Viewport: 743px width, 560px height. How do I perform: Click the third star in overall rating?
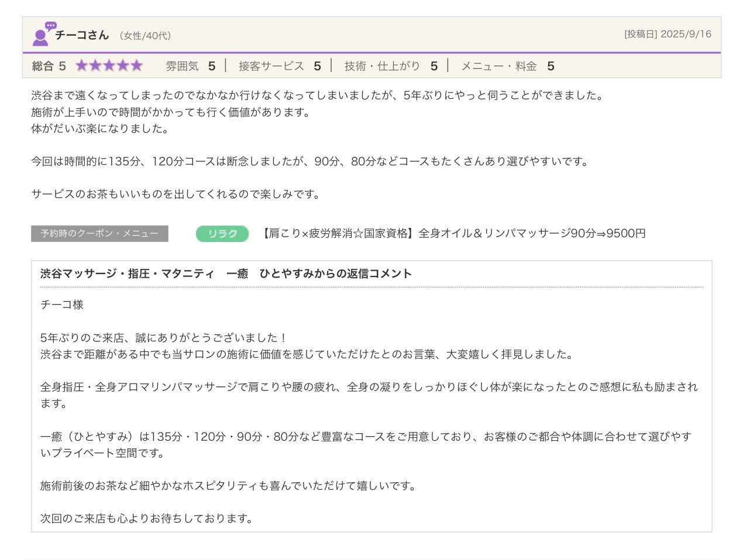pyautogui.click(x=109, y=65)
